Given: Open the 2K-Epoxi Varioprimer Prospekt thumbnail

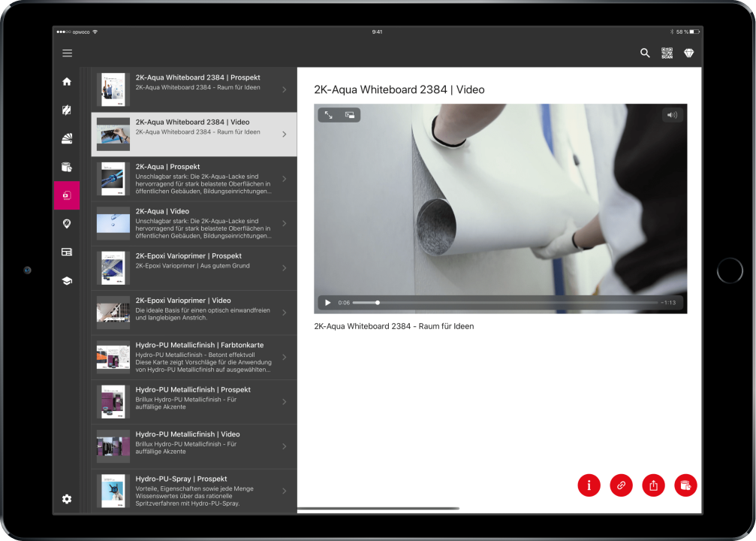Looking at the screenshot, I should (113, 267).
